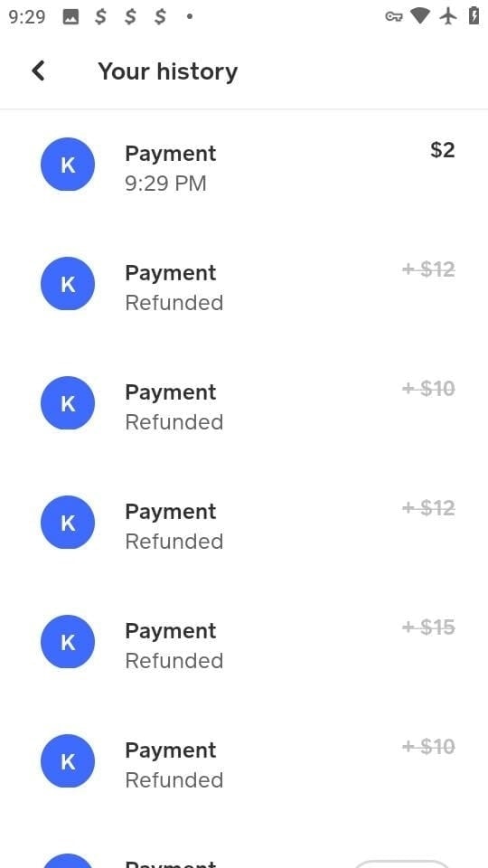
Task: Open the K avatar on the 9:29 PM payment
Action: (x=68, y=165)
